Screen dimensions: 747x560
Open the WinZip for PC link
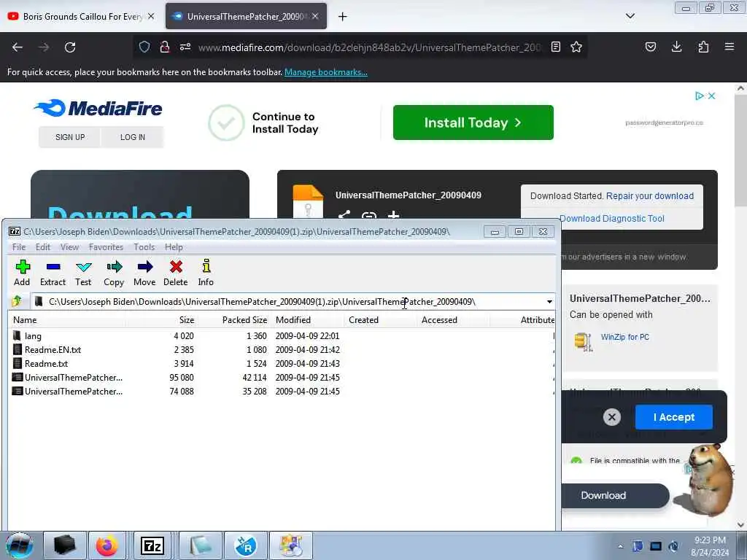click(x=624, y=337)
